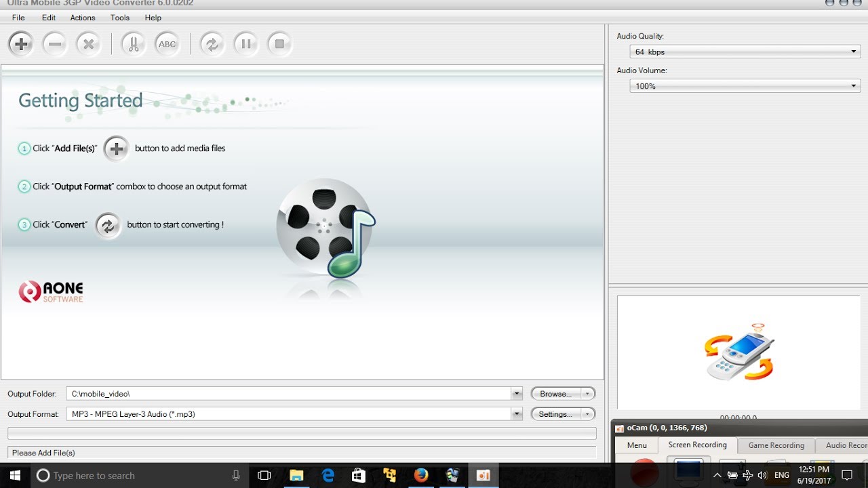The image size is (868, 488).
Task: Click the battery tray icon
Action: 732,476
